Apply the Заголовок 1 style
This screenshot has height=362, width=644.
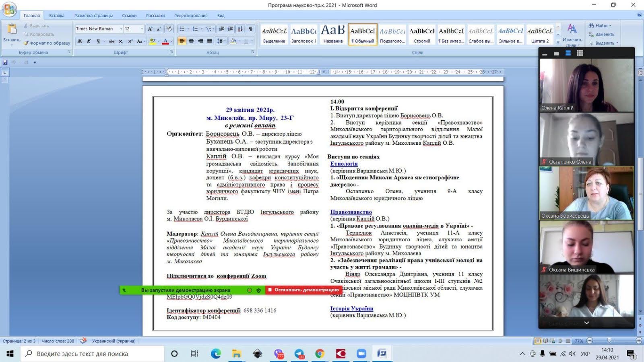coord(303,35)
